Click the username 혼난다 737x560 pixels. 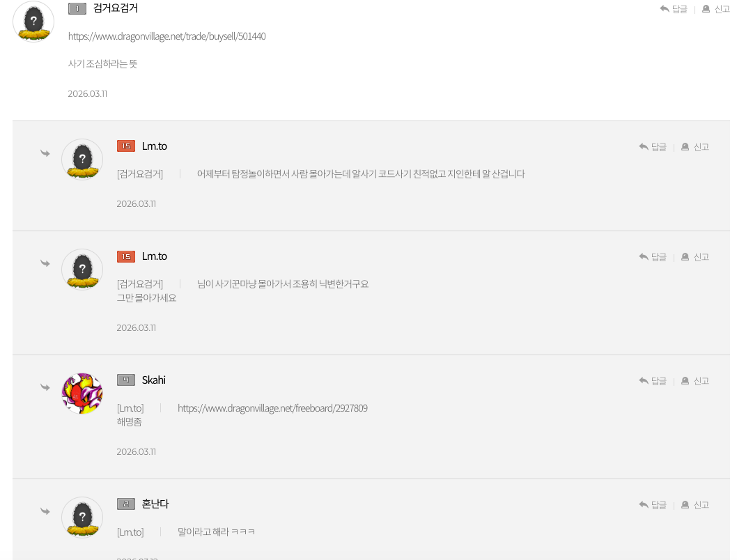155,504
